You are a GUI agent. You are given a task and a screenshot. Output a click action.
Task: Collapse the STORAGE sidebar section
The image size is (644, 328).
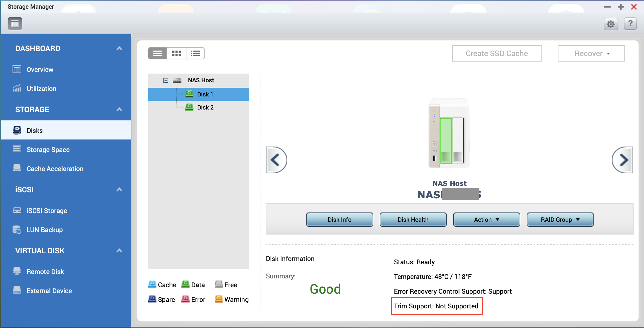pyautogui.click(x=119, y=110)
